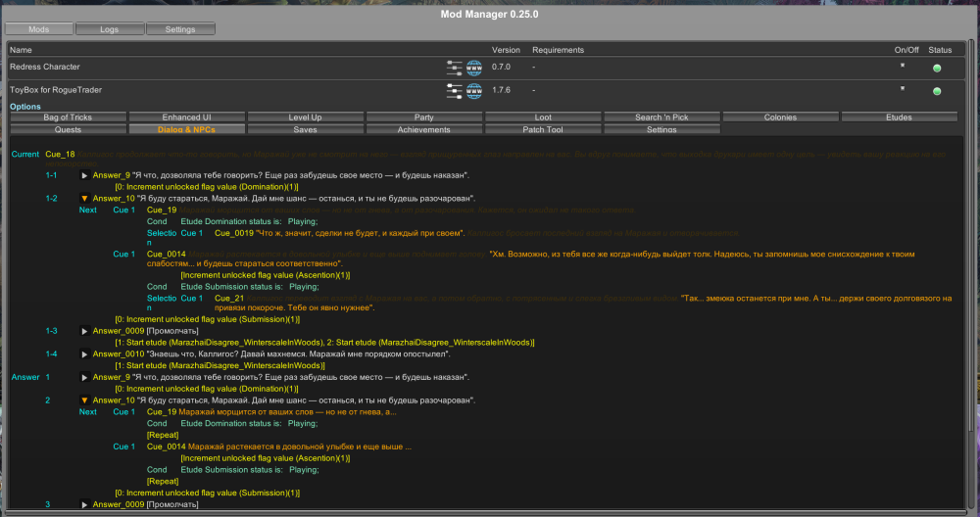Collapse Answer_10 in Answer 2 row
The height and width of the screenshot is (517, 980).
point(84,400)
